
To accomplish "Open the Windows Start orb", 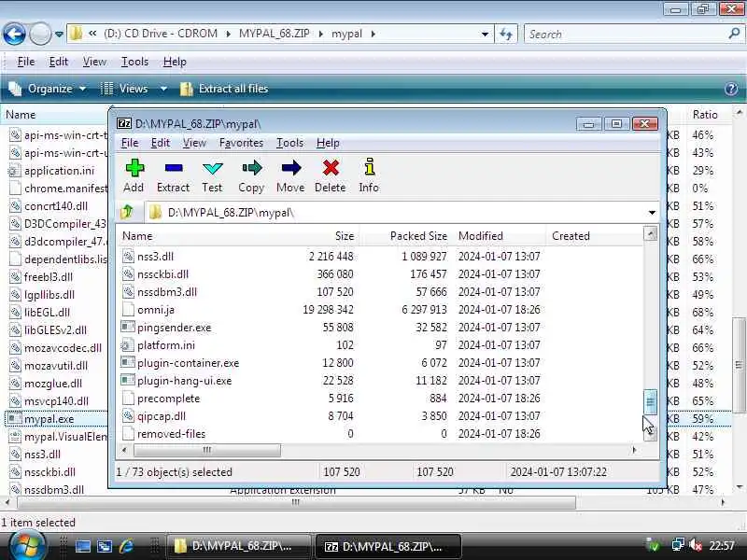I will point(26,546).
